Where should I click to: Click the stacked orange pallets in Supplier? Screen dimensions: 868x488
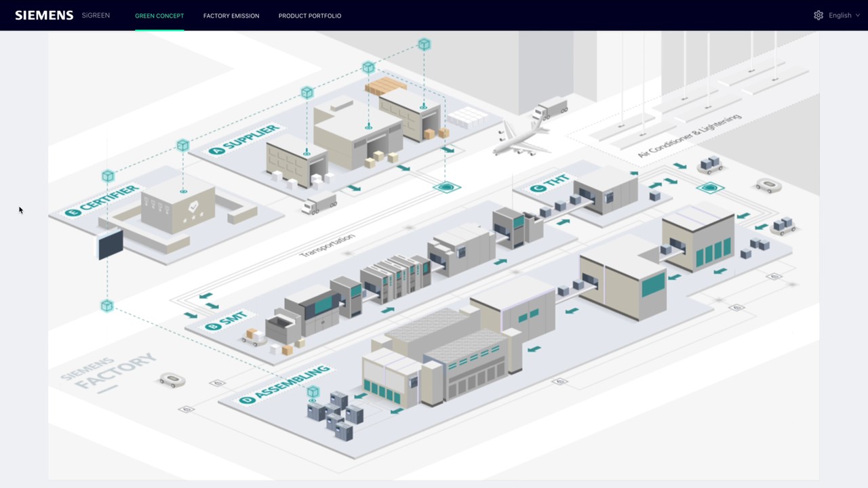386,85
